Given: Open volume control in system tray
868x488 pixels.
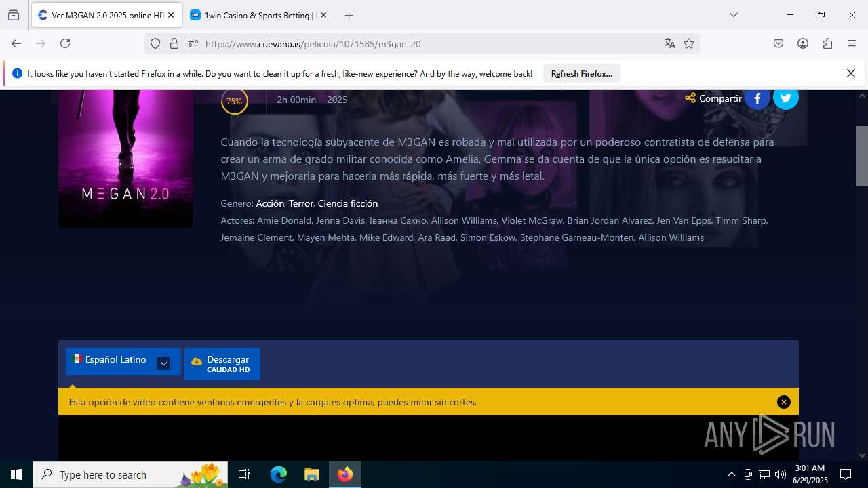Looking at the screenshot, I should [781, 474].
